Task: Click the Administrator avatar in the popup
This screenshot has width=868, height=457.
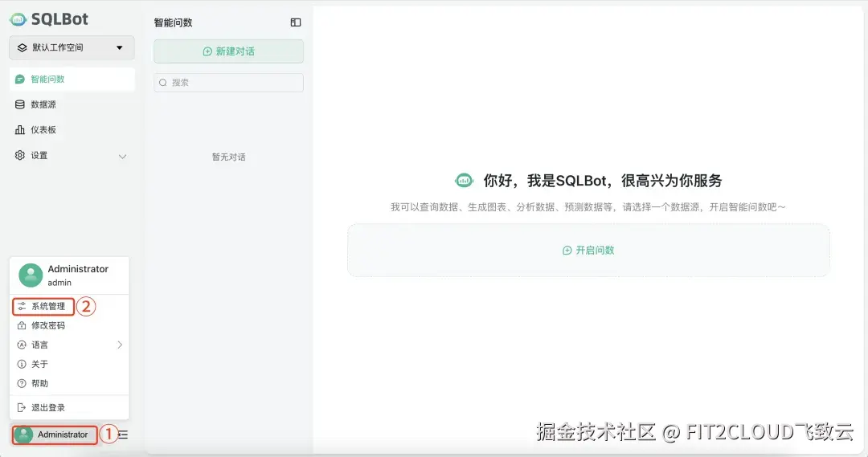Action: pos(31,275)
